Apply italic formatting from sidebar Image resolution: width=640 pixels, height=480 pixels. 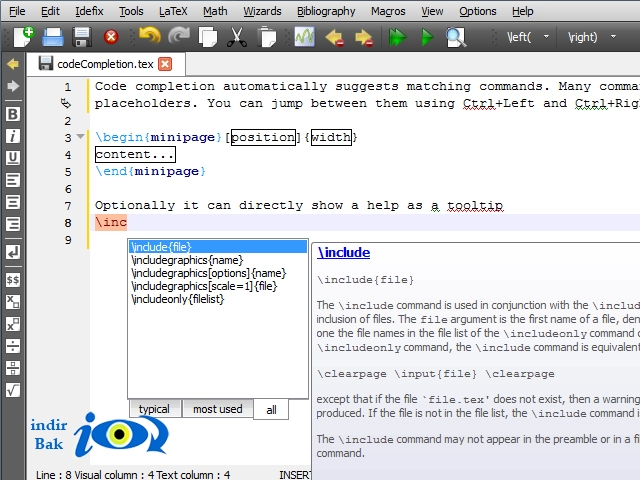pos(13,136)
